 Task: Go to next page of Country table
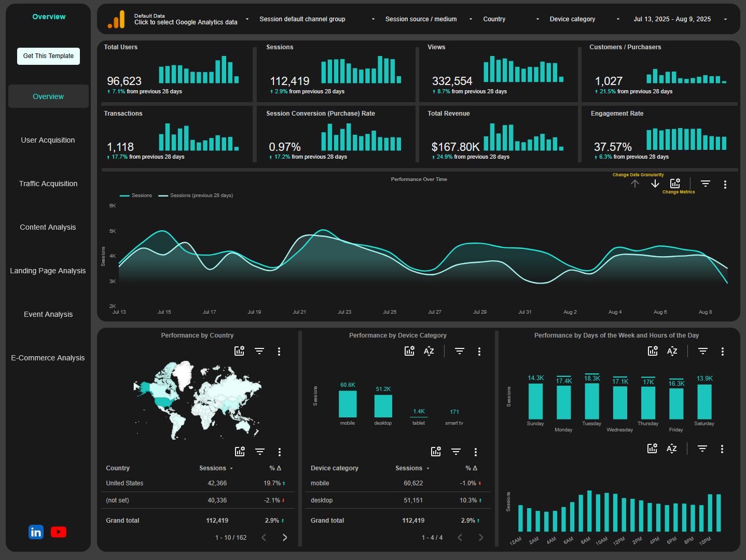pyautogui.click(x=285, y=538)
